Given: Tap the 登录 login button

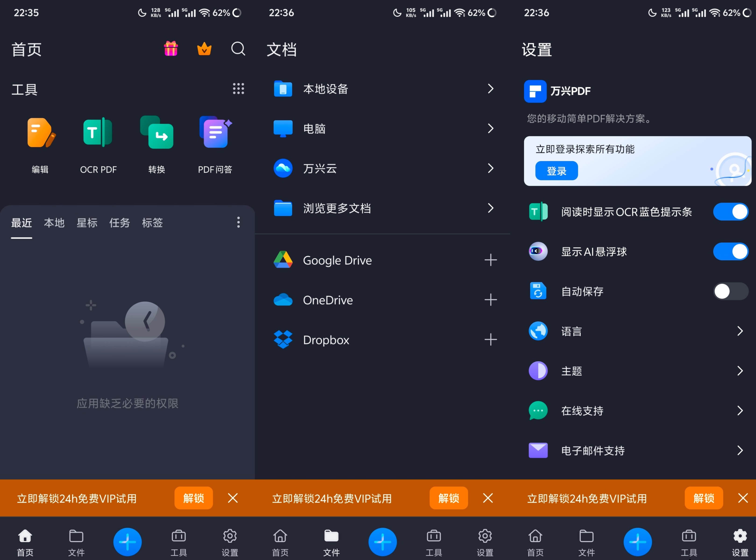Looking at the screenshot, I should (x=556, y=171).
